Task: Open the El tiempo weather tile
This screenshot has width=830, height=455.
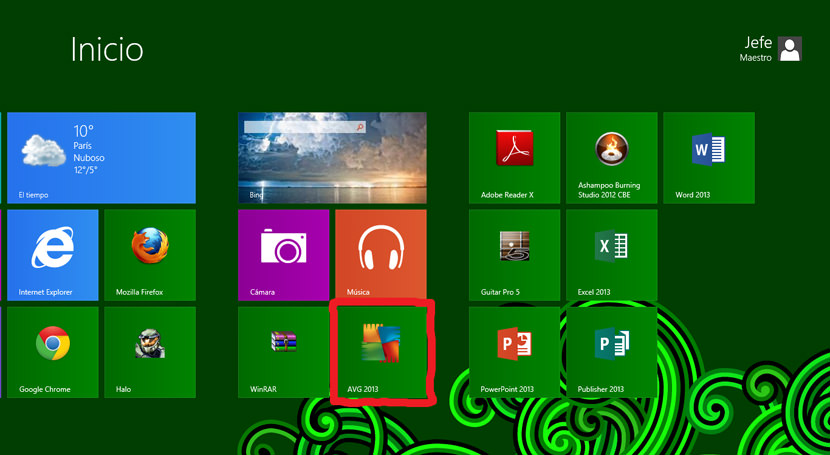Action: pos(101,158)
